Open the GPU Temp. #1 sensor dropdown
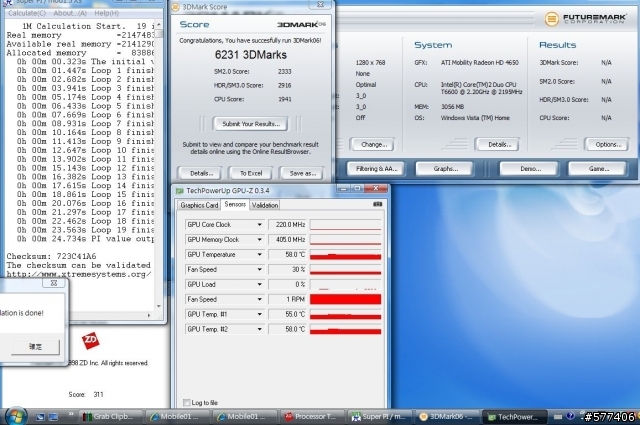The height and width of the screenshot is (425, 640). pyautogui.click(x=259, y=314)
